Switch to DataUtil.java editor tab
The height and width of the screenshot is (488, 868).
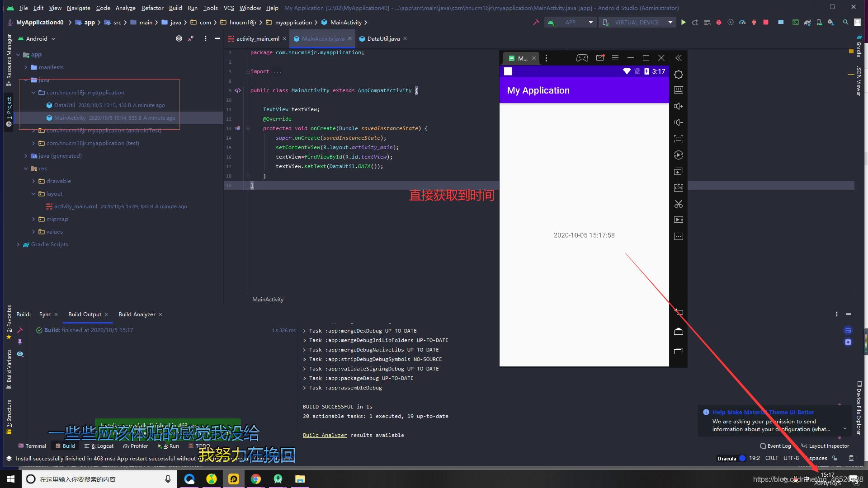383,38
